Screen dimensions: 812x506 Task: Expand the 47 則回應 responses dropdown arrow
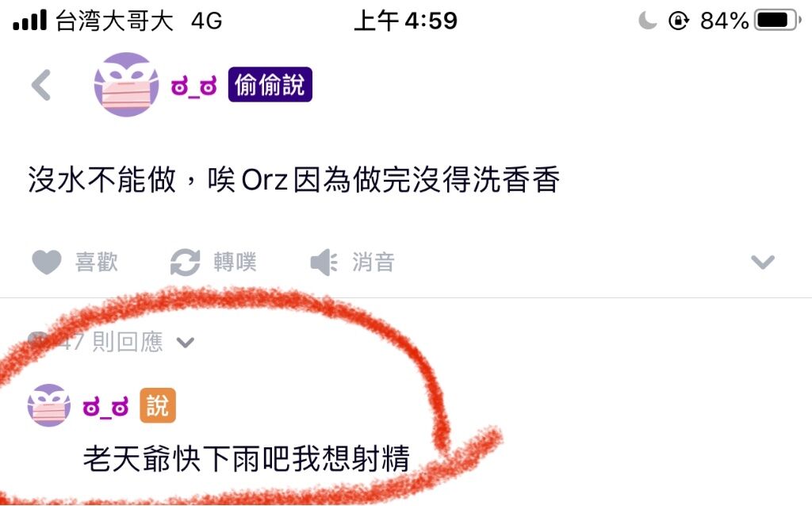tap(186, 343)
